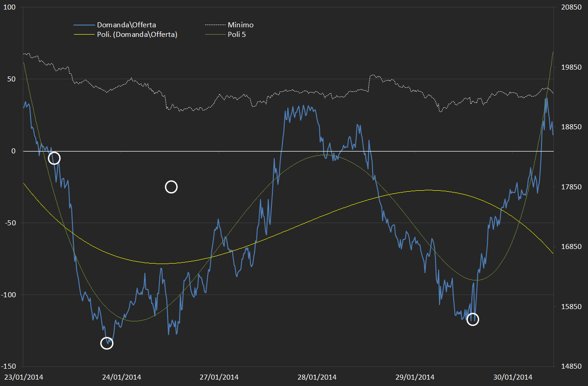Screen dimensions: 588x386
Task: Select the 30/01/2014 date axis label
Action: [513, 377]
